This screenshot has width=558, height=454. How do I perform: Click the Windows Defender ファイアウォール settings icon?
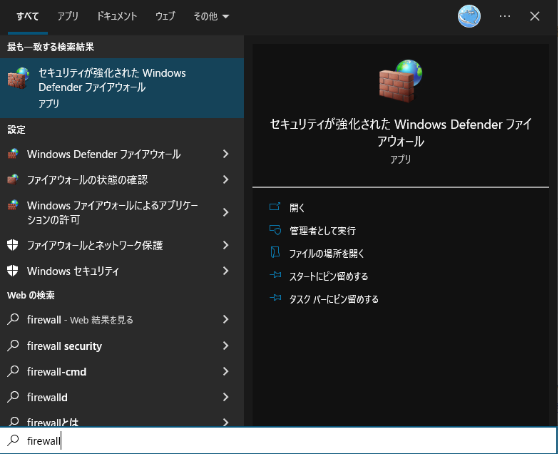click(13, 154)
